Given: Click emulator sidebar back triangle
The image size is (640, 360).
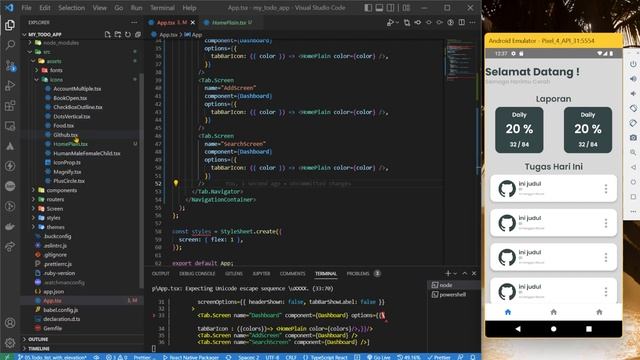Looking at the screenshot, I should click(x=633, y=167).
